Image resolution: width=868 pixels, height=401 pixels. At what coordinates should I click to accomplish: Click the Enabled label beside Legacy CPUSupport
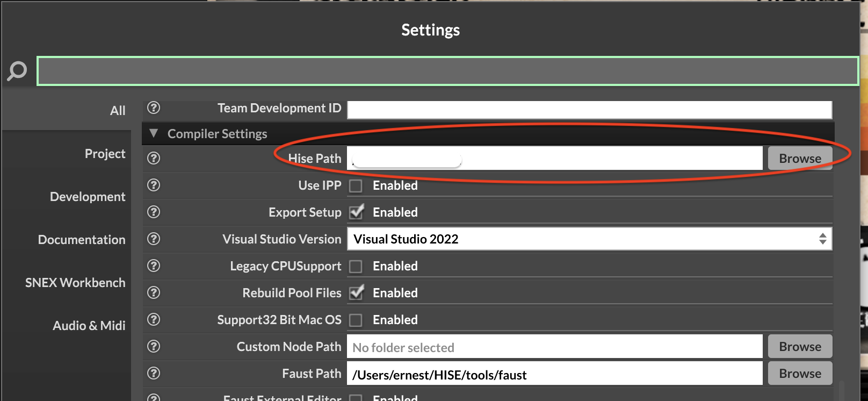395,266
